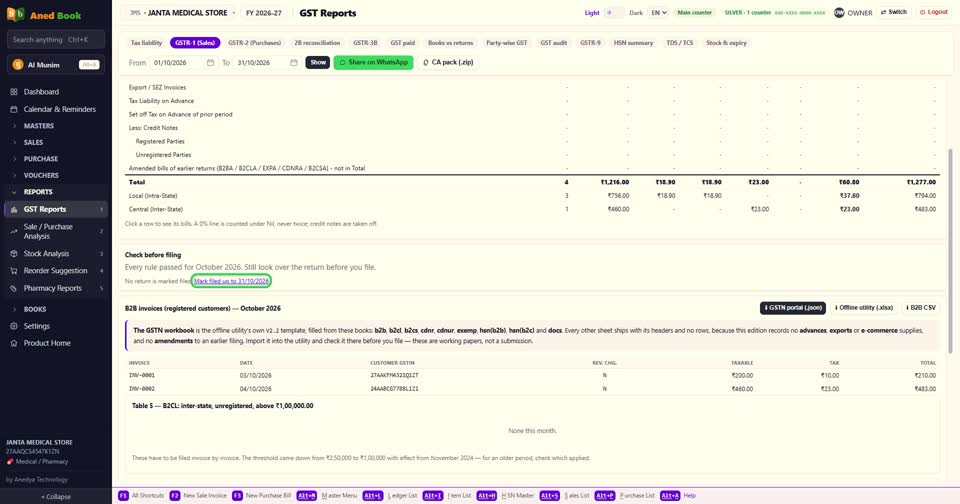960x504 pixels.
Task: Download the CA pack (.zip)
Action: [448, 62]
